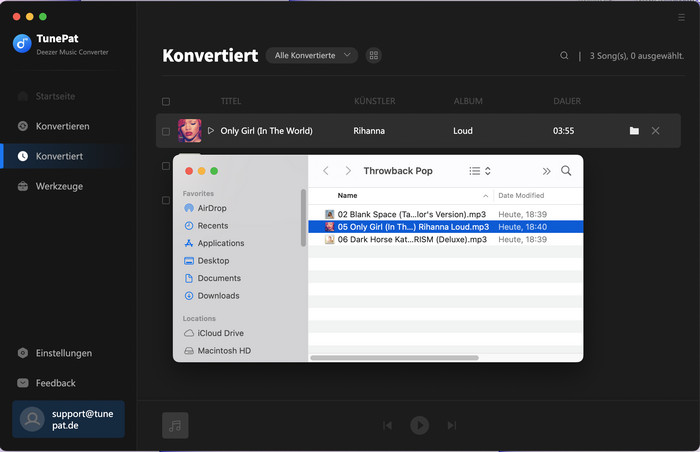The width and height of the screenshot is (700, 452).
Task: Go forward in Finder window
Action: [x=348, y=171]
